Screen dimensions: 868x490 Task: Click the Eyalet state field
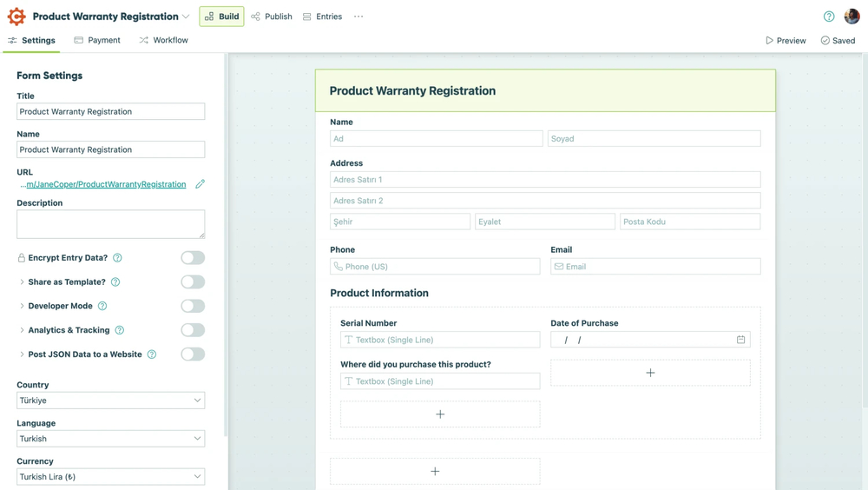point(545,222)
